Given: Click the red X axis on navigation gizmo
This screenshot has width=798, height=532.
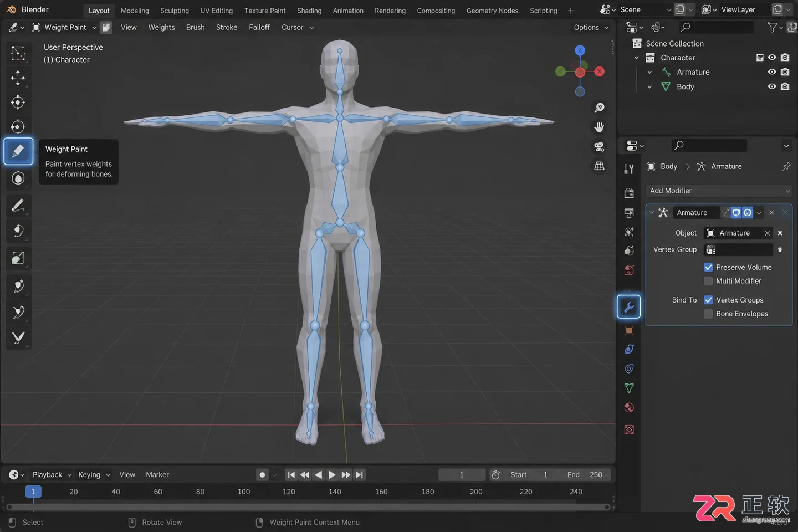Looking at the screenshot, I should point(599,71).
